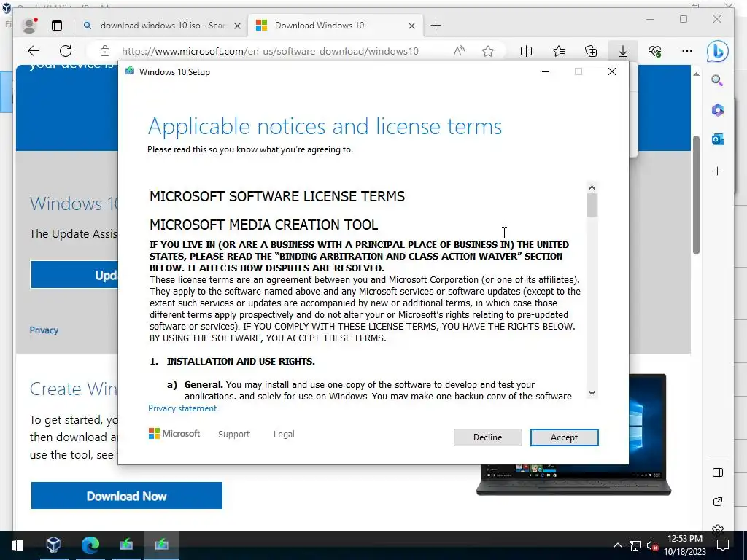Viewport: 747px width, 560px height.
Task: Open VirtualBox from the taskbar
Action: click(53, 545)
